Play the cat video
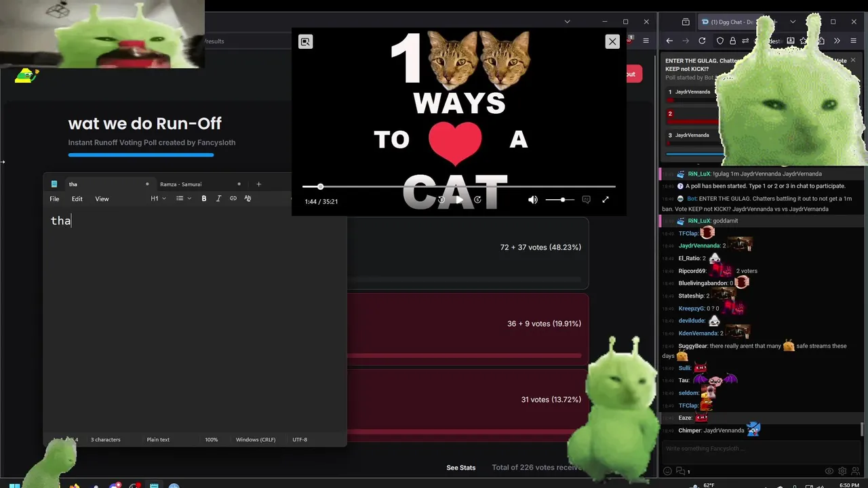The height and width of the screenshot is (488, 868). (x=459, y=200)
